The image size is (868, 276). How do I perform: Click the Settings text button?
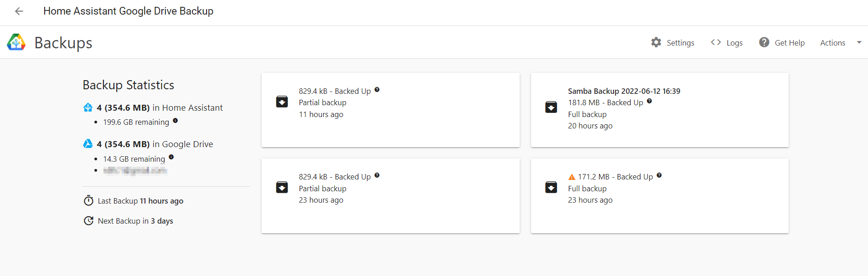(x=680, y=43)
